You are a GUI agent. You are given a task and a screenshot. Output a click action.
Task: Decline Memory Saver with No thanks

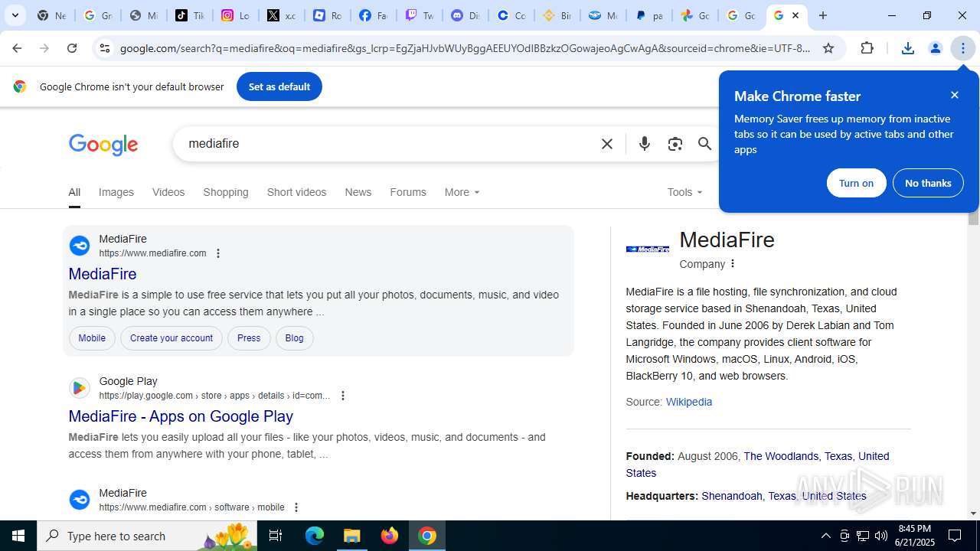pos(928,183)
